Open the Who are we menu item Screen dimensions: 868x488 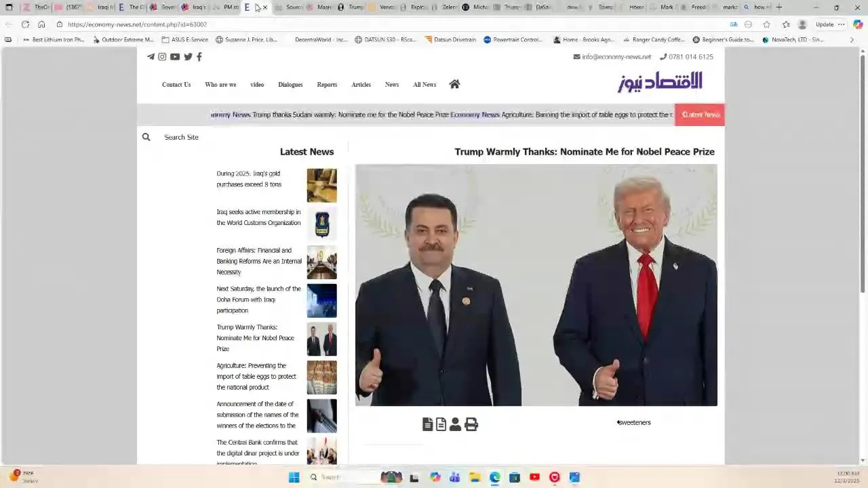[x=220, y=85]
